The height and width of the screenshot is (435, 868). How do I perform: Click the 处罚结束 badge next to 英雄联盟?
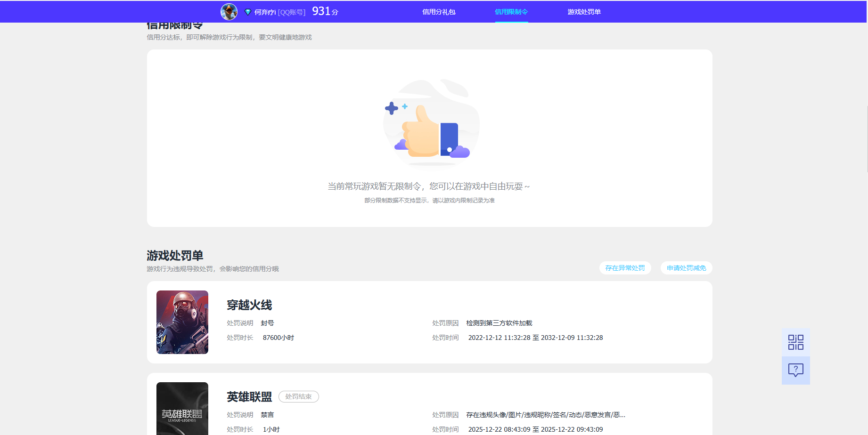point(298,396)
